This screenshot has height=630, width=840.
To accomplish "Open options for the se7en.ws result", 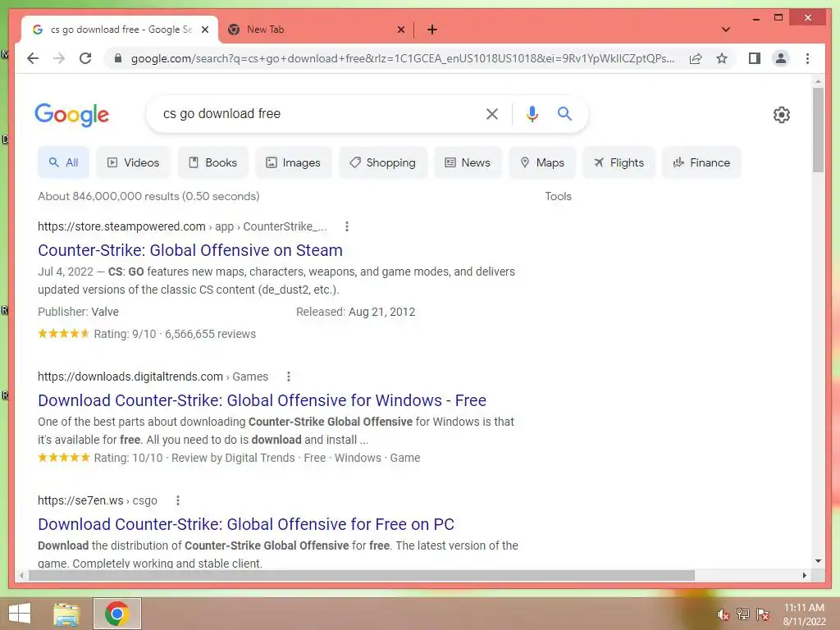I will (178, 500).
